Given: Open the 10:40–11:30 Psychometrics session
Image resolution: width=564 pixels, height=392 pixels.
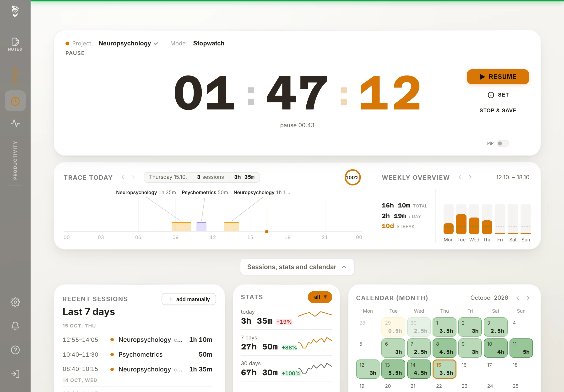Looking at the screenshot, I should click(137, 354).
